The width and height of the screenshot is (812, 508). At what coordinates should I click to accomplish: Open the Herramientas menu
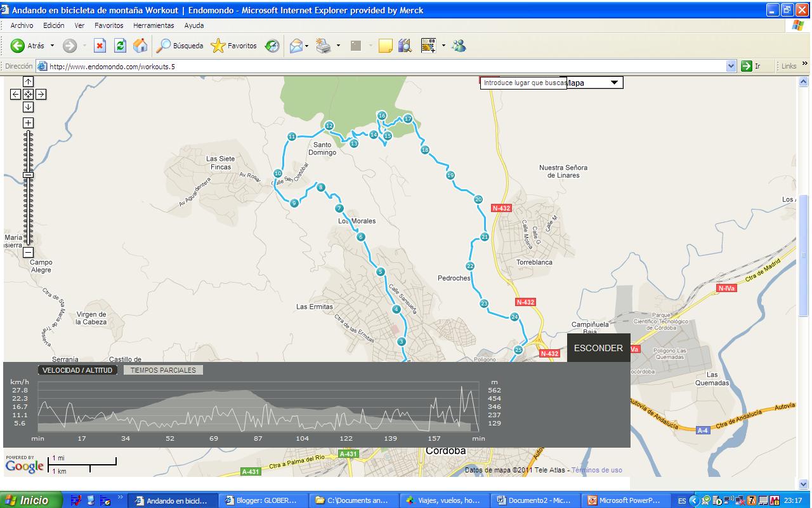click(x=154, y=25)
